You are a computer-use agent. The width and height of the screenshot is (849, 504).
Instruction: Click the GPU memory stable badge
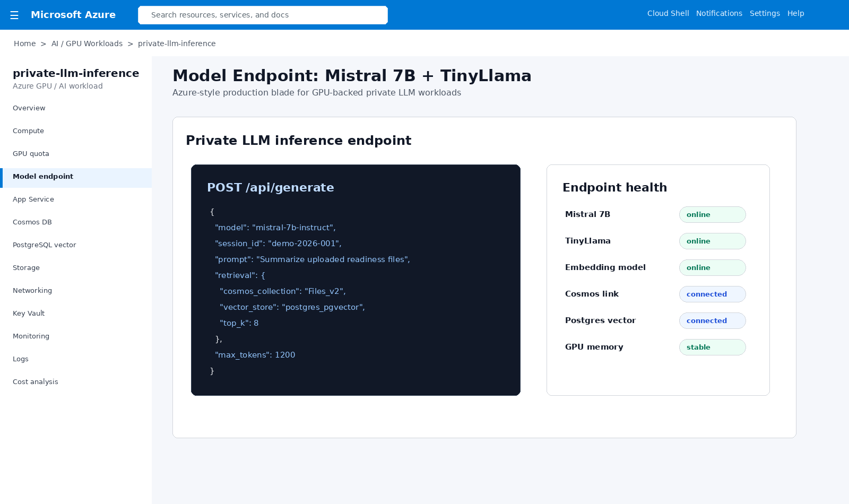point(712,347)
